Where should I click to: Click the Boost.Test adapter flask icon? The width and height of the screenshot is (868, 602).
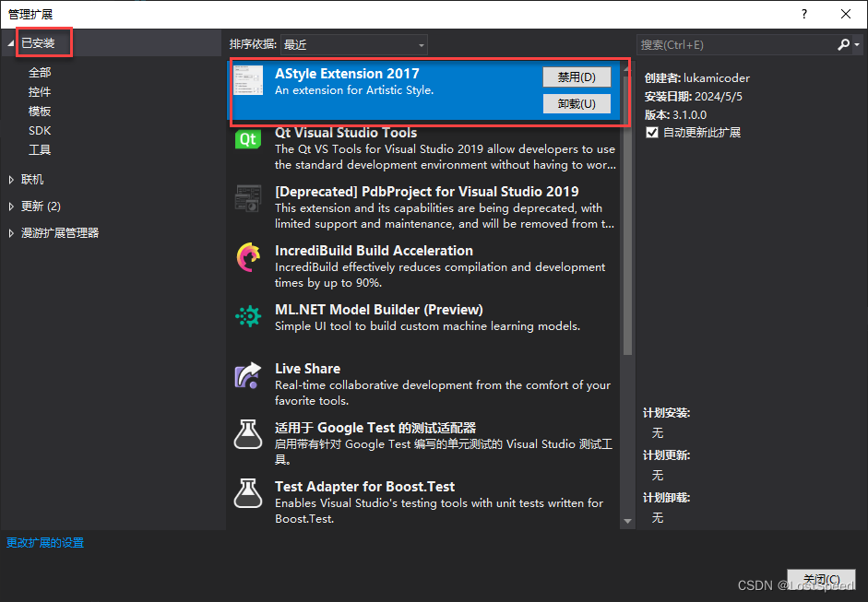click(x=248, y=493)
